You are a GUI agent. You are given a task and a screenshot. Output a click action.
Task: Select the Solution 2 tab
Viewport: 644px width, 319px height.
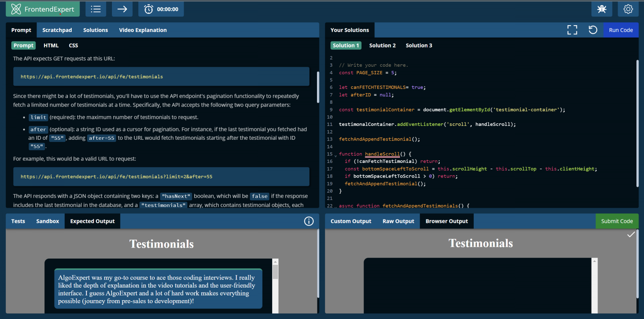(382, 45)
